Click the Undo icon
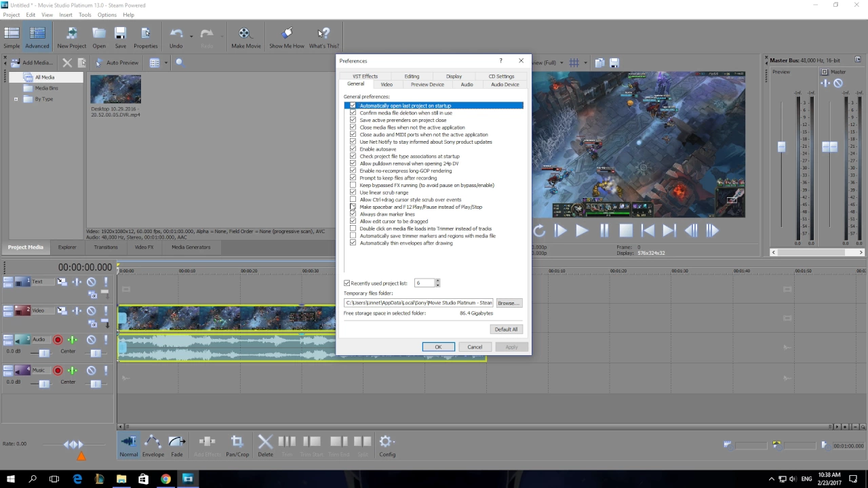 point(176,37)
